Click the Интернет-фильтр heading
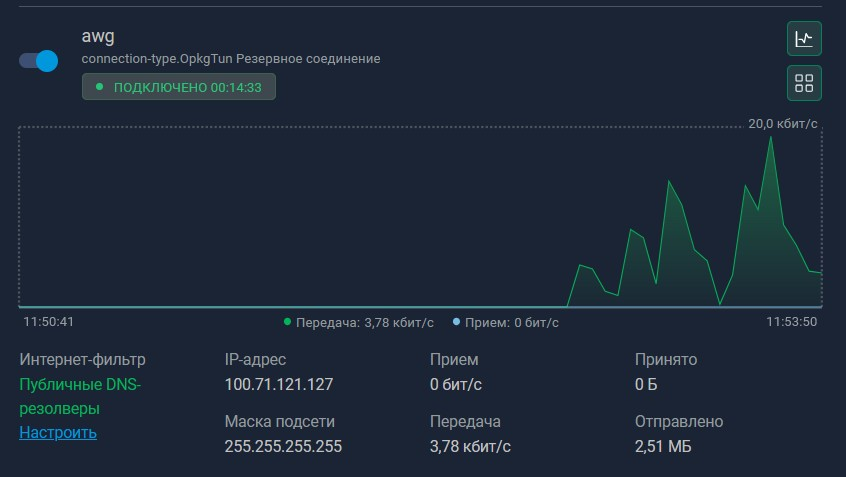846x477 pixels. [x=82, y=359]
